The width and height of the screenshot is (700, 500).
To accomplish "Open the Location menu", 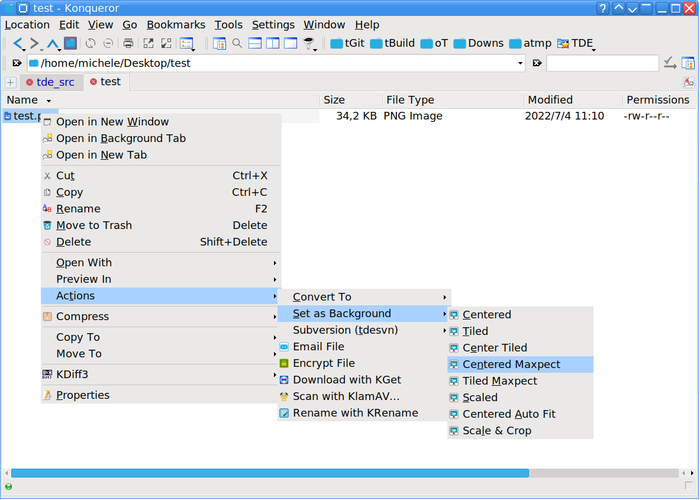I will (27, 25).
